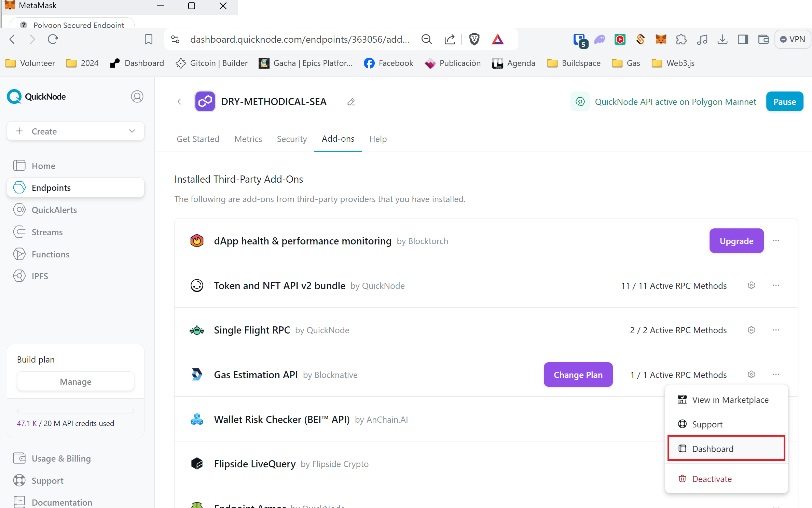Expand the Create dropdown in sidebar
Image resolution: width=812 pixels, height=508 pixels.
point(74,131)
